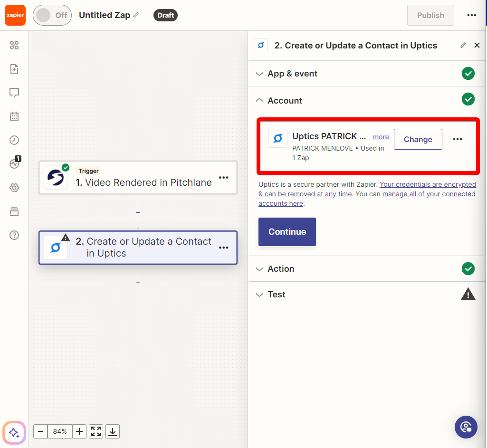The height and width of the screenshot is (448, 487).
Task: Open the Uptics account three-dot menu
Action: [x=457, y=139]
